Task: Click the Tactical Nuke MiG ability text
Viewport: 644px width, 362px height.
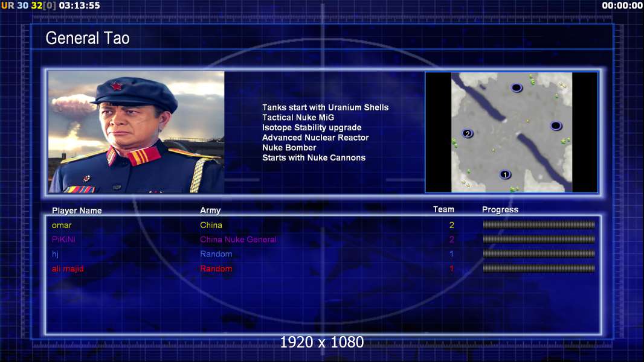Action: click(298, 117)
